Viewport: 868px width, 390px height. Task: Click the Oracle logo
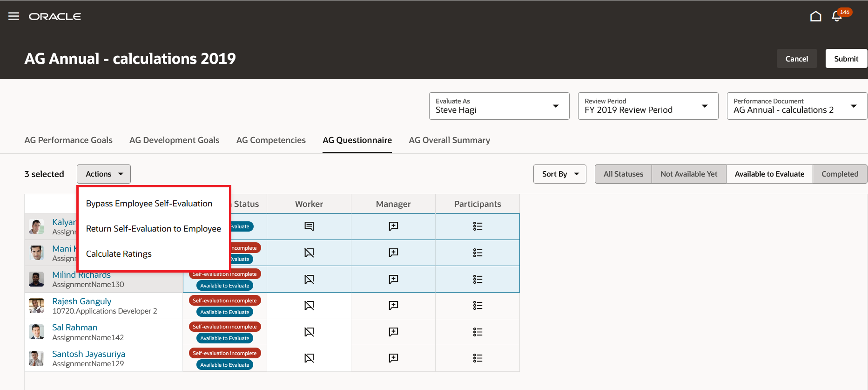click(55, 16)
